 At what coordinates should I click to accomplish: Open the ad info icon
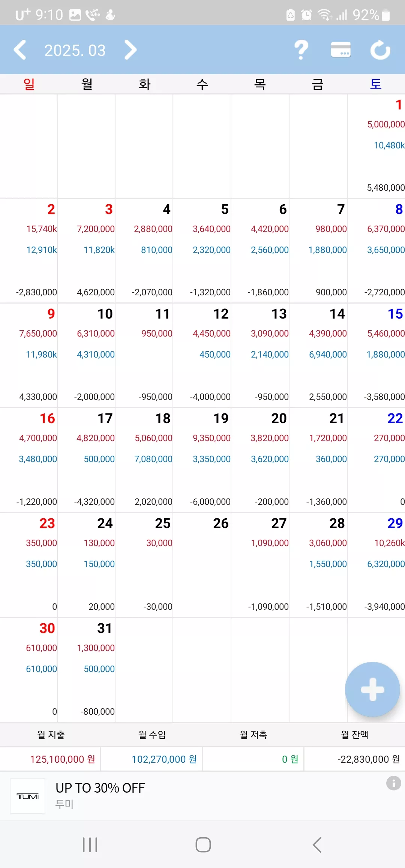[x=393, y=783]
